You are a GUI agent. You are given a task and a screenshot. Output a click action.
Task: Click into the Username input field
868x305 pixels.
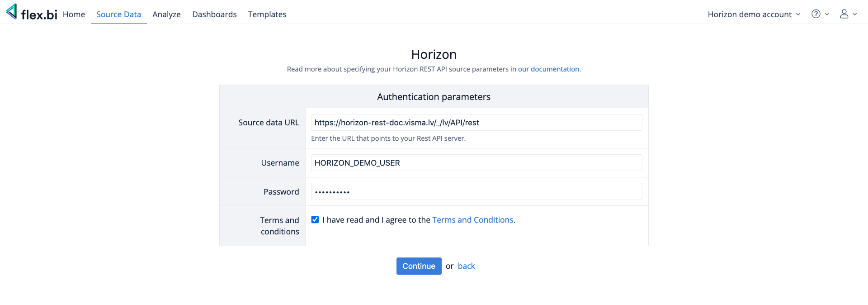point(476,163)
